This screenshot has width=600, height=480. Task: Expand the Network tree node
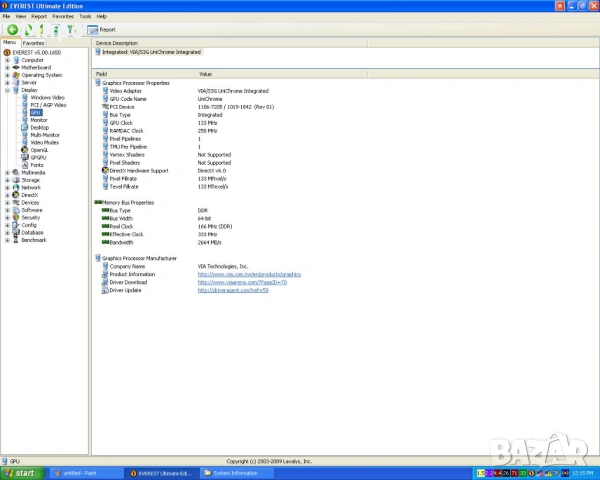coord(7,188)
